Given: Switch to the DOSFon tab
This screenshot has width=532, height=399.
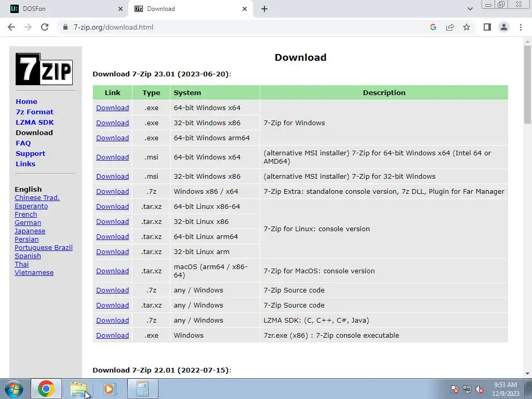Looking at the screenshot, I should (64, 9).
